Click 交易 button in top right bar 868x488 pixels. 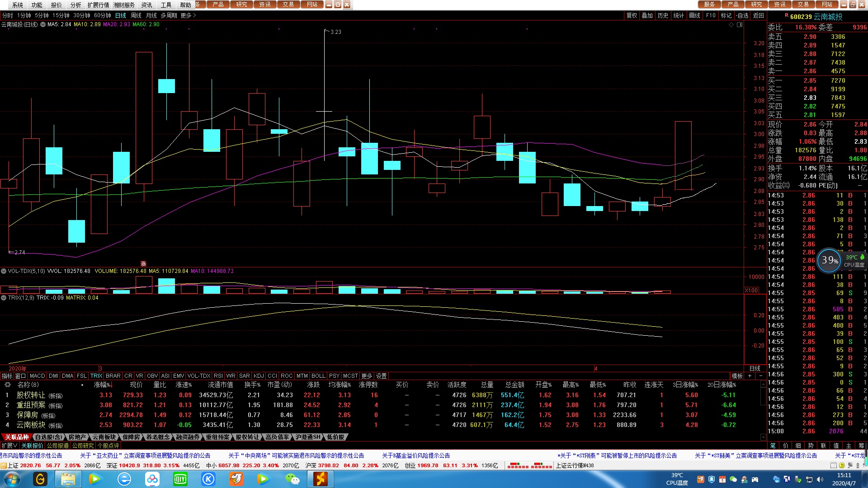(x=803, y=5)
